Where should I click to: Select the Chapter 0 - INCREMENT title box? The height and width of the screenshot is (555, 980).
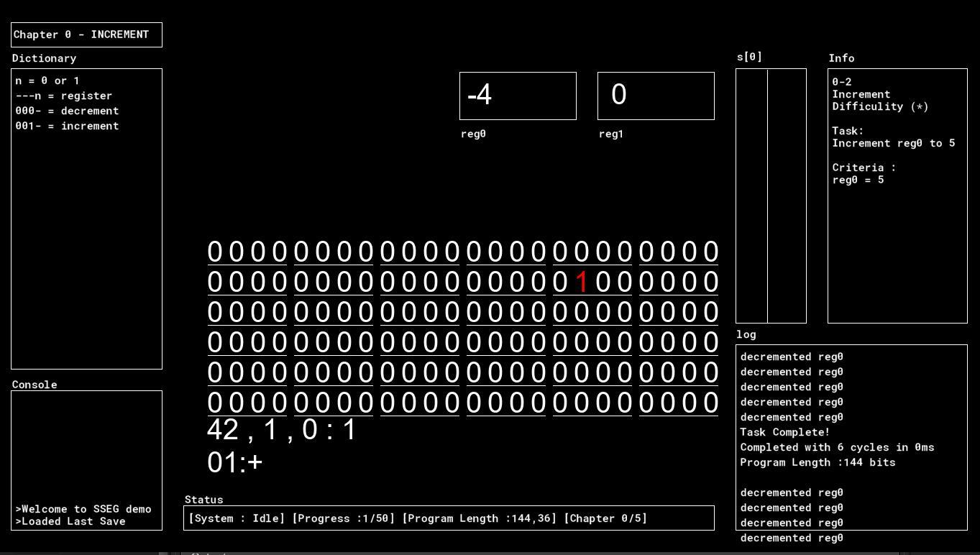[86, 35]
